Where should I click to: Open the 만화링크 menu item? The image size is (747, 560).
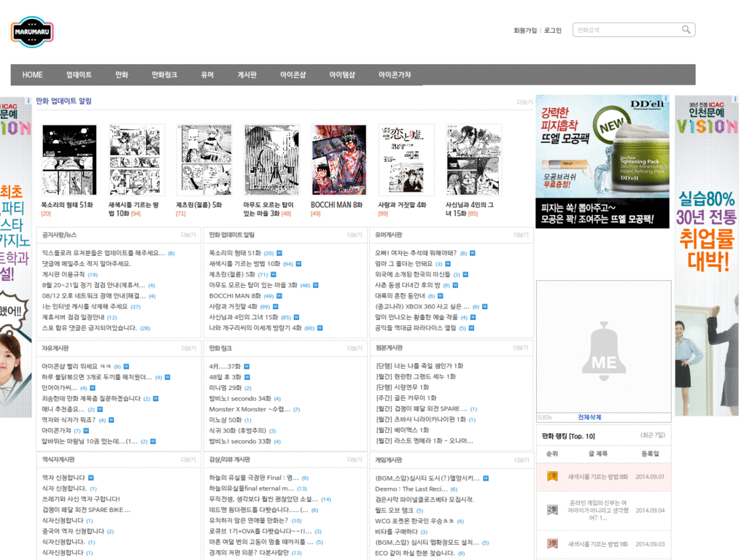[164, 75]
